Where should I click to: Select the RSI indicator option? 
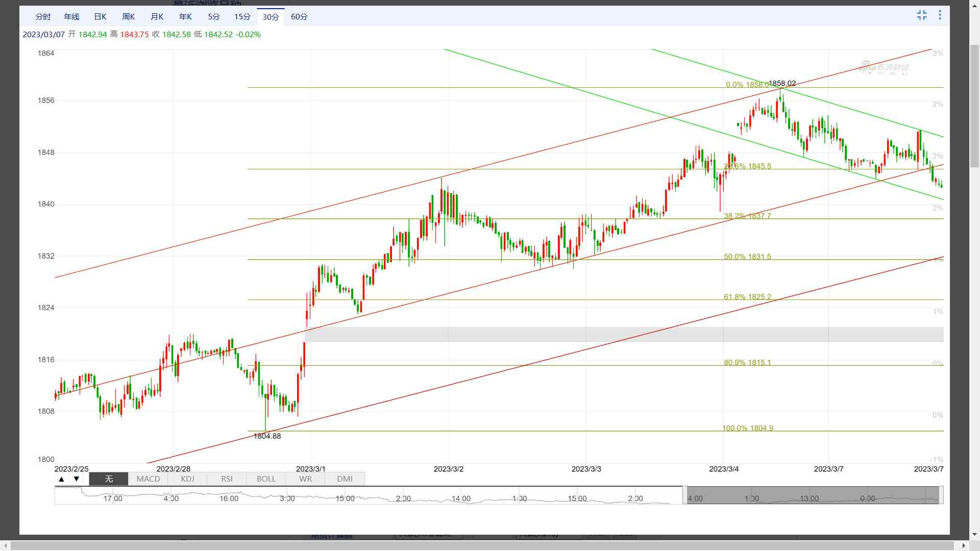click(227, 479)
